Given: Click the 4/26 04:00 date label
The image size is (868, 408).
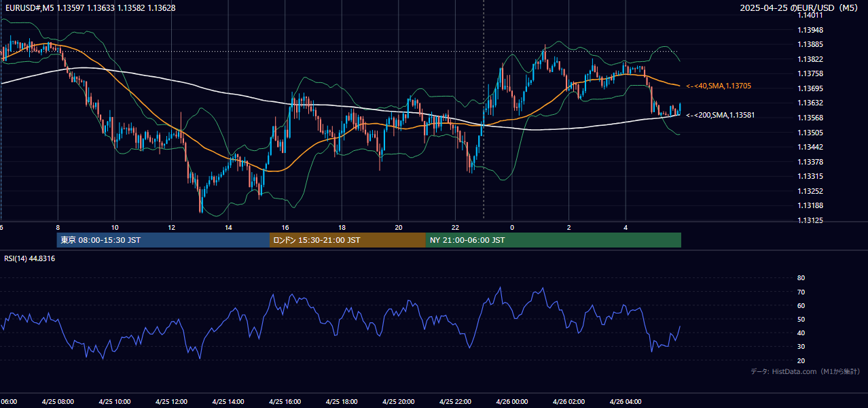Looking at the screenshot, I should point(625,402).
